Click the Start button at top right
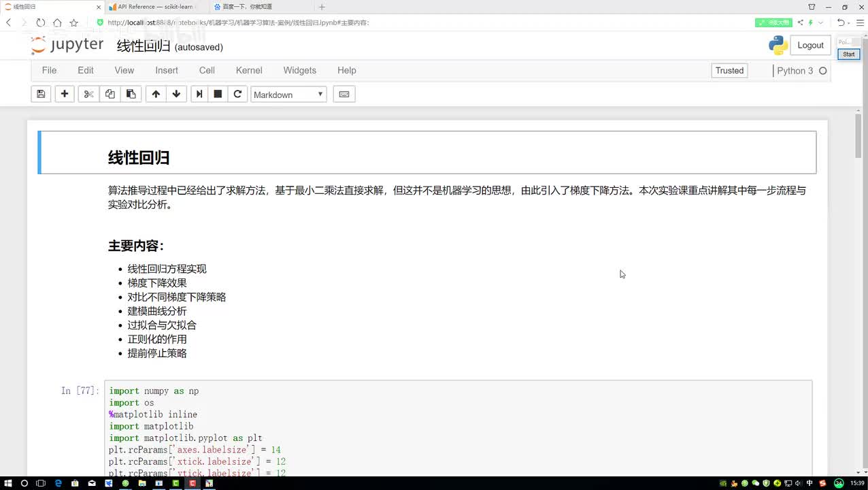This screenshot has height=490, width=868. point(848,54)
